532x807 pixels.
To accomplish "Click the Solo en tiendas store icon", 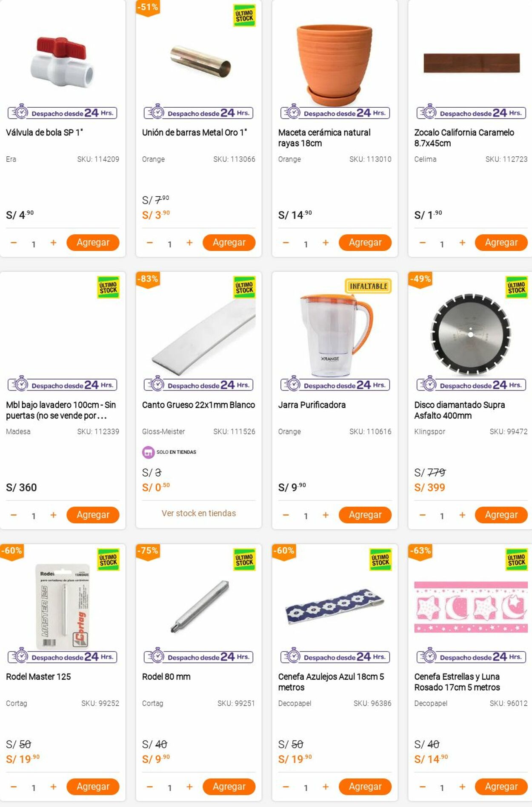I will (148, 452).
